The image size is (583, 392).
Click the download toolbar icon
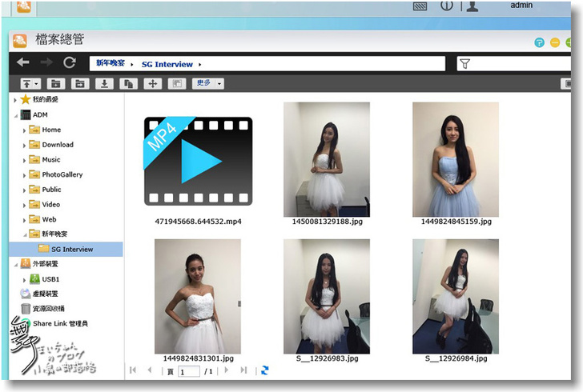pos(103,83)
